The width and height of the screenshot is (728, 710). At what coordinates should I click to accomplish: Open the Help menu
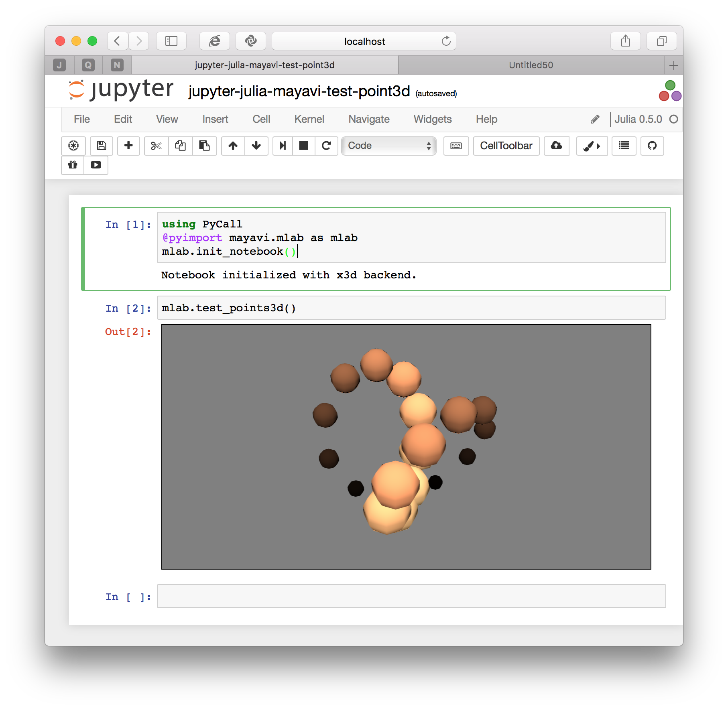click(x=486, y=119)
